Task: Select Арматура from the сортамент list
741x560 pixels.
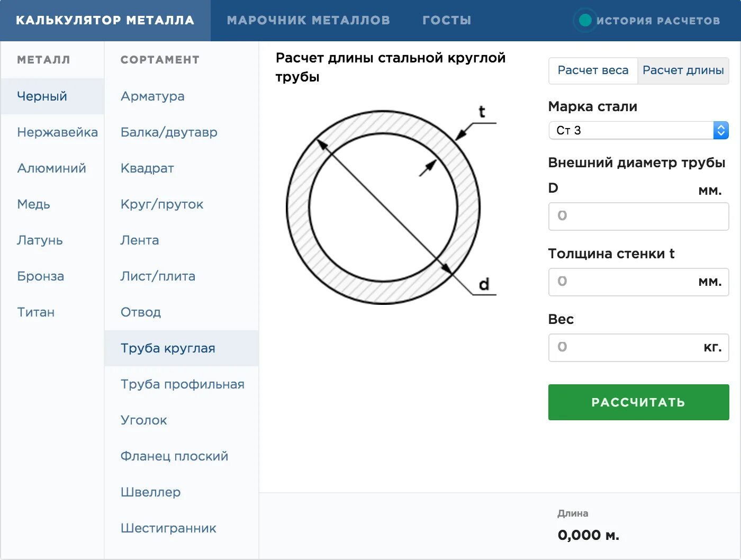Action: [x=152, y=96]
